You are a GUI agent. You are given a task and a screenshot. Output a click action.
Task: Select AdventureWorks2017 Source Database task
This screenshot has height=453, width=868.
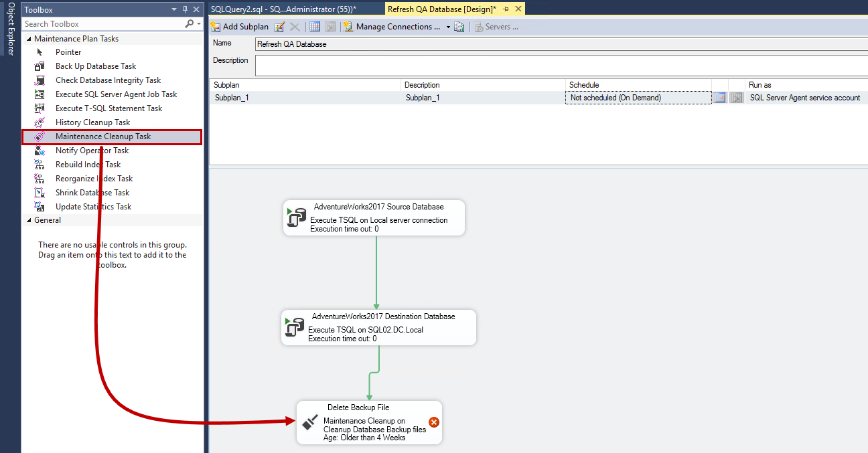point(374,217)
